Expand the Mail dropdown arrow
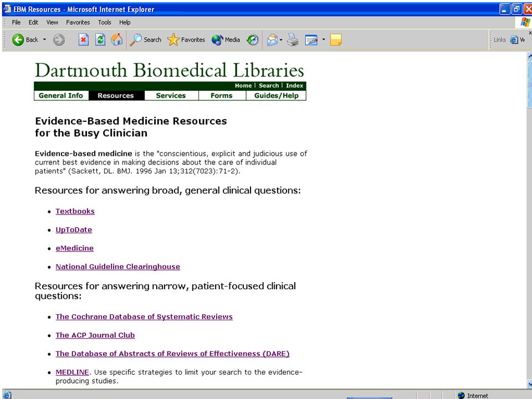Image resolution: width=532 pixels, height=399 pixels. pos(281,40)
